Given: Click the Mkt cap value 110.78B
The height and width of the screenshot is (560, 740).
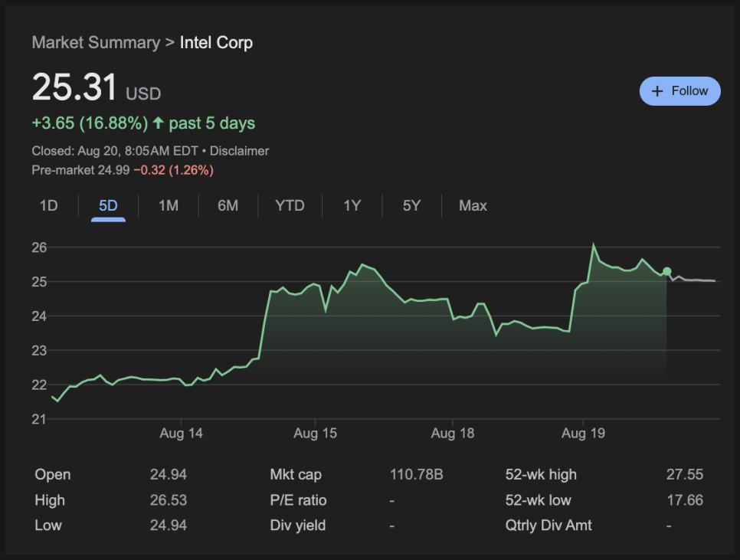Looking at the screenshot, I should coord(417,475).
